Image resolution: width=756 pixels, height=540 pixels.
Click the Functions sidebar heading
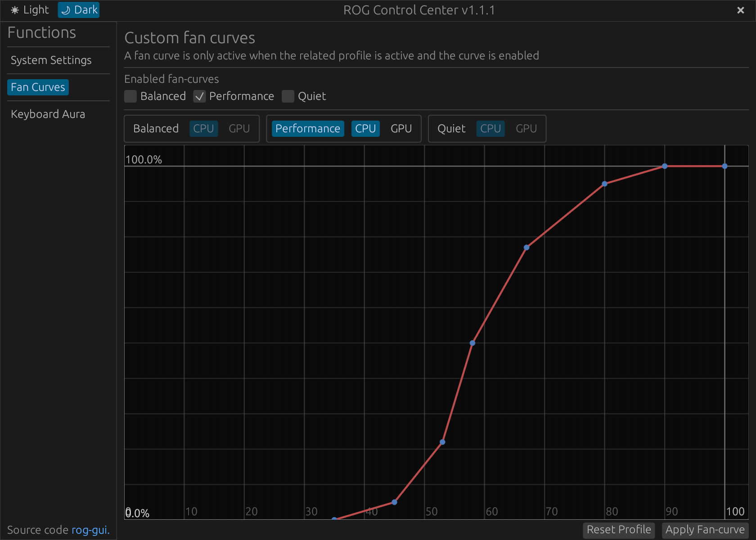(42, 33)
